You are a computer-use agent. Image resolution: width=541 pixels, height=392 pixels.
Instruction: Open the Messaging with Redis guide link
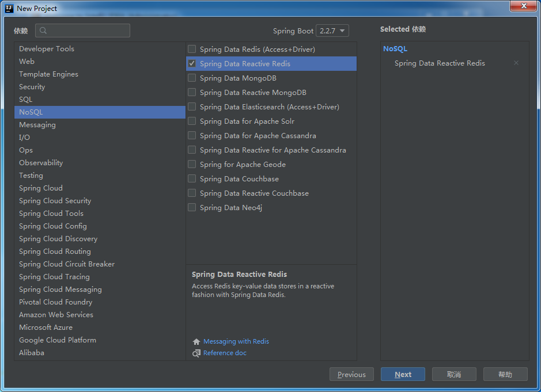point(236,341)
